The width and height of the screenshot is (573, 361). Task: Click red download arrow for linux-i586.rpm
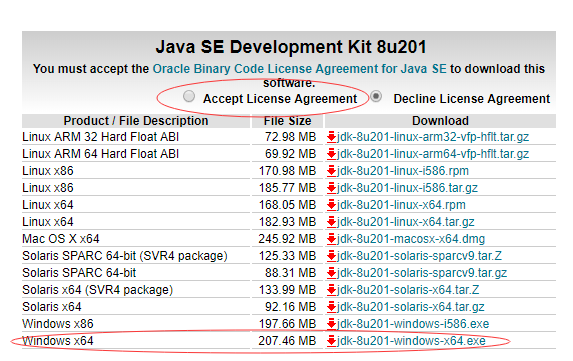tap(331, 171)
